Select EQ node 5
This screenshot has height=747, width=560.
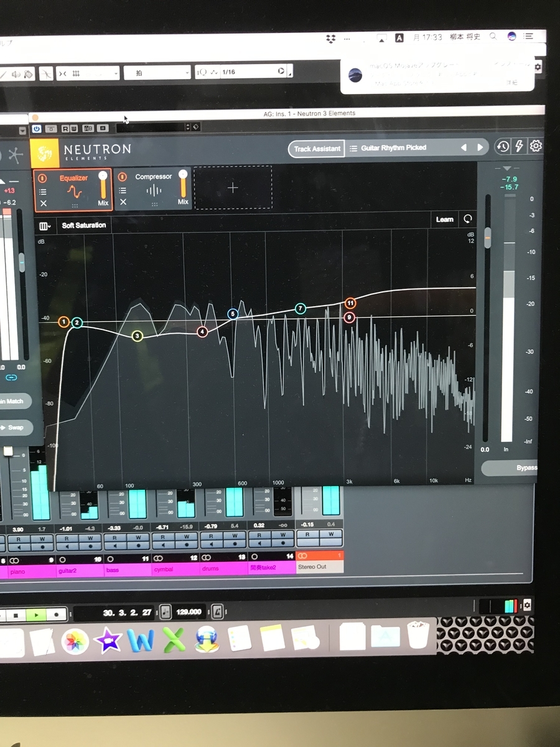point(233,314)
